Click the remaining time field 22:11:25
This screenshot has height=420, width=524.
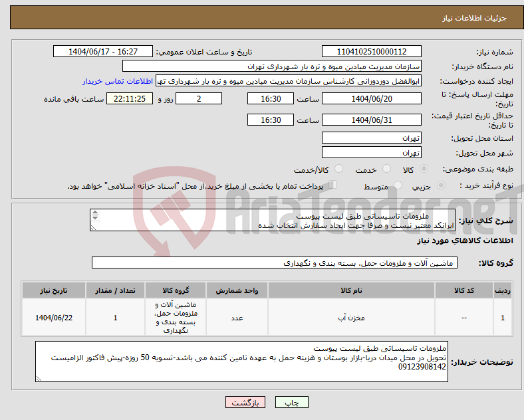(130, 99)
